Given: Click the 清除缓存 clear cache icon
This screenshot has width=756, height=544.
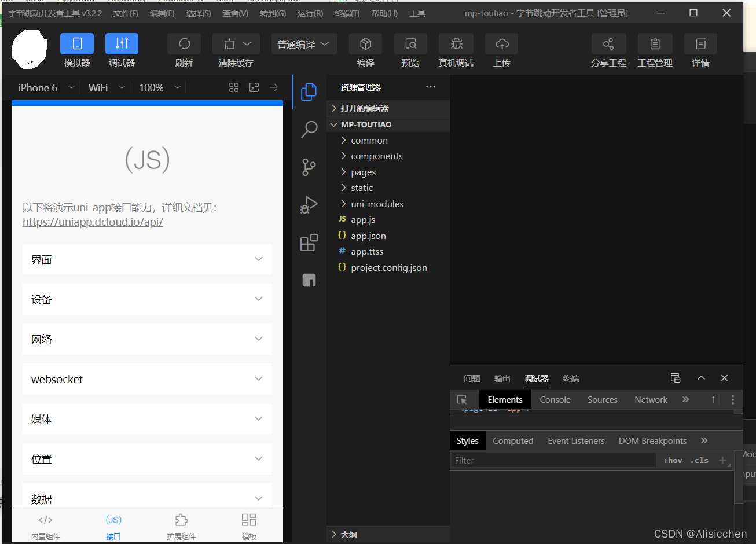Looking at the screenshot, I should pyautogui.click(x=236, y=44).
